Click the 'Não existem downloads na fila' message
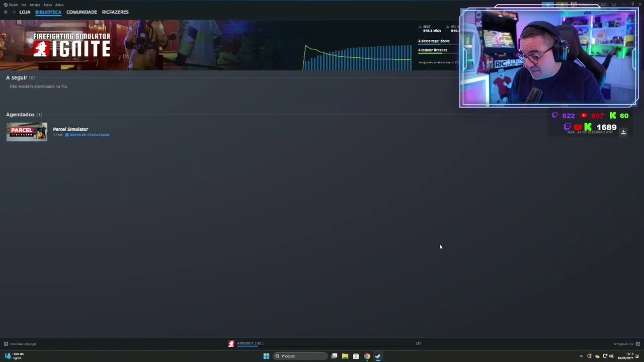644x362 pixels. pos(38,86)
